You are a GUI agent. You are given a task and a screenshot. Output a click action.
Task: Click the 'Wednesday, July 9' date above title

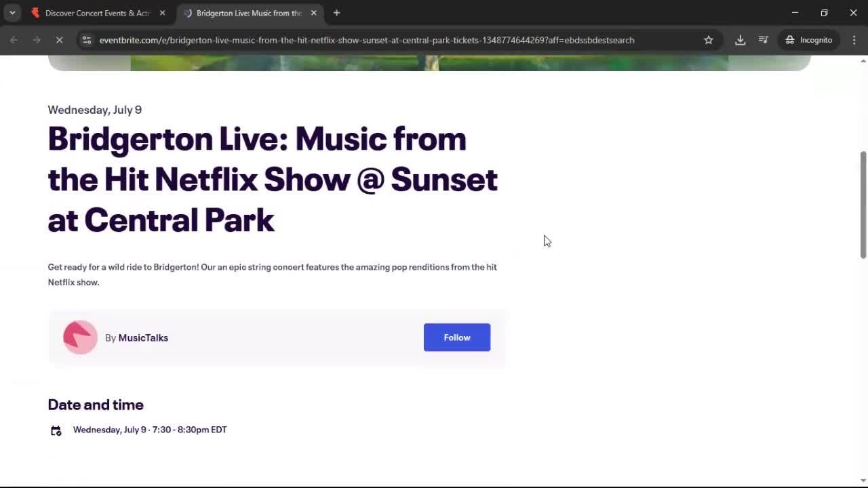pos(95,110)
